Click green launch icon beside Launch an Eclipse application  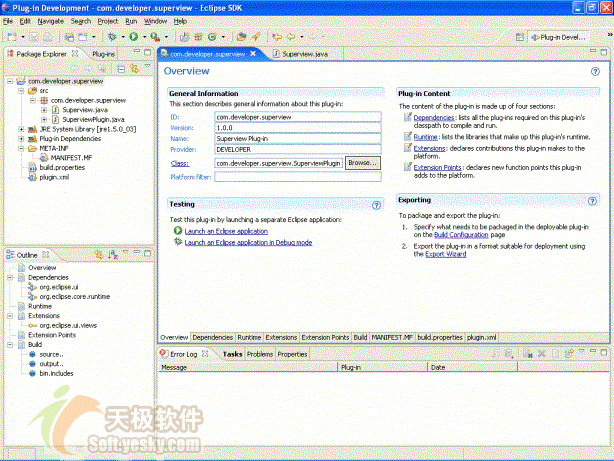[x=178, y=231]
